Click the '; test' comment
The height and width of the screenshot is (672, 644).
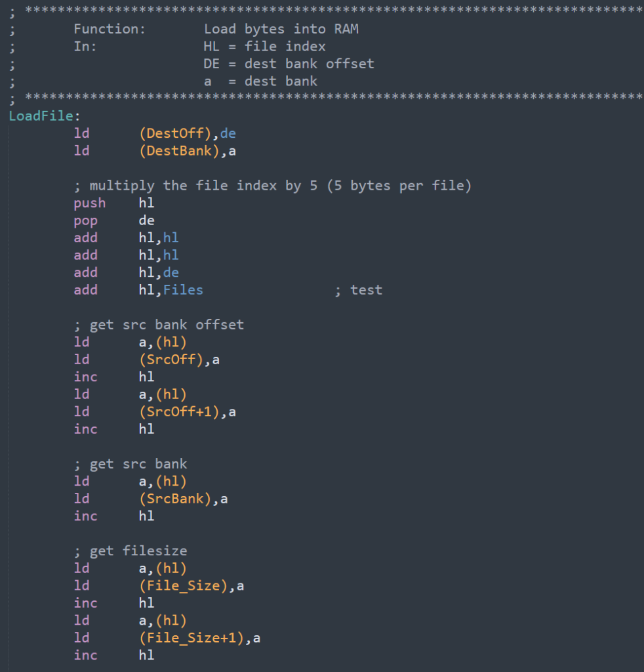pyautogui.click(x=358, y=290)
